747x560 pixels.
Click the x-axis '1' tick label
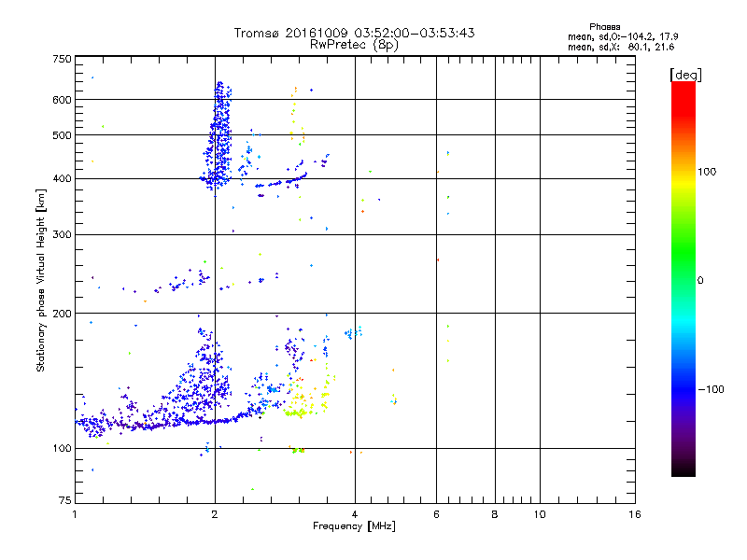point(75,514)
